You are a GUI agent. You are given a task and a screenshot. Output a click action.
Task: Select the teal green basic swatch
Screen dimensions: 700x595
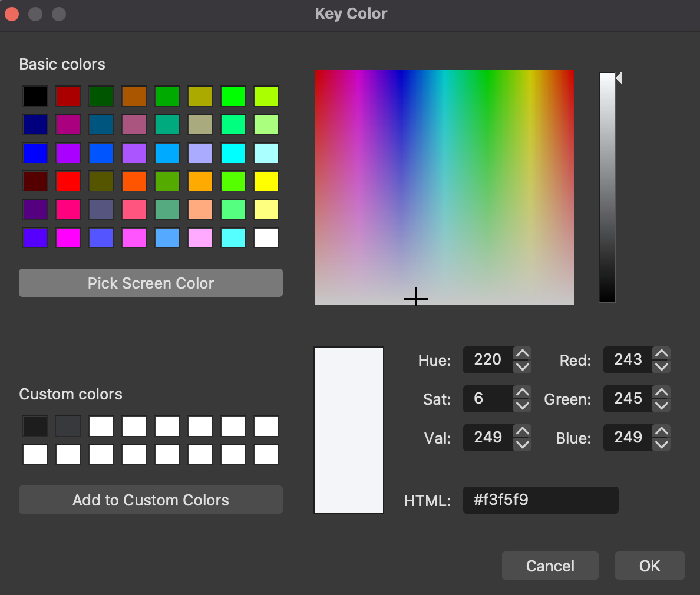pos(167,124)
